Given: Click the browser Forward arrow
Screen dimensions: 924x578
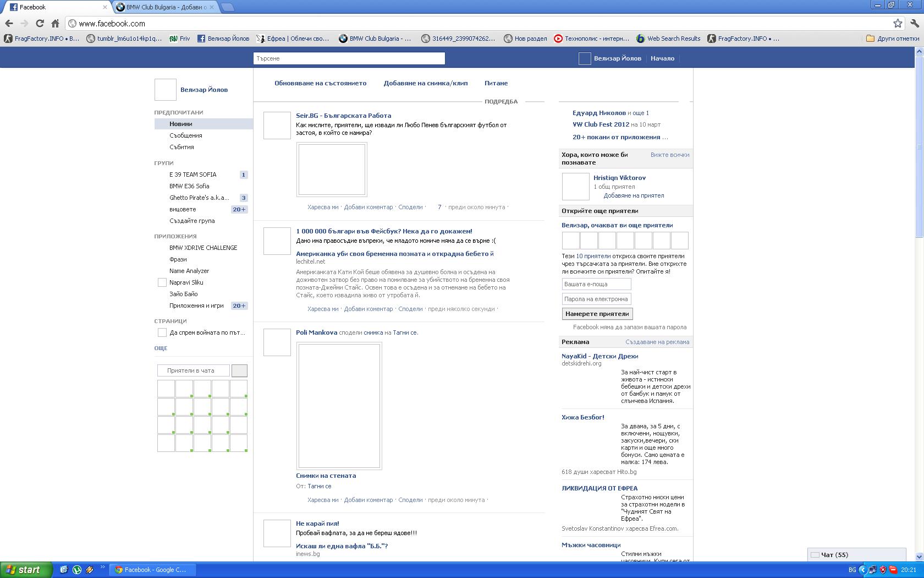Looking at the screenshot, I should [24, 23].
